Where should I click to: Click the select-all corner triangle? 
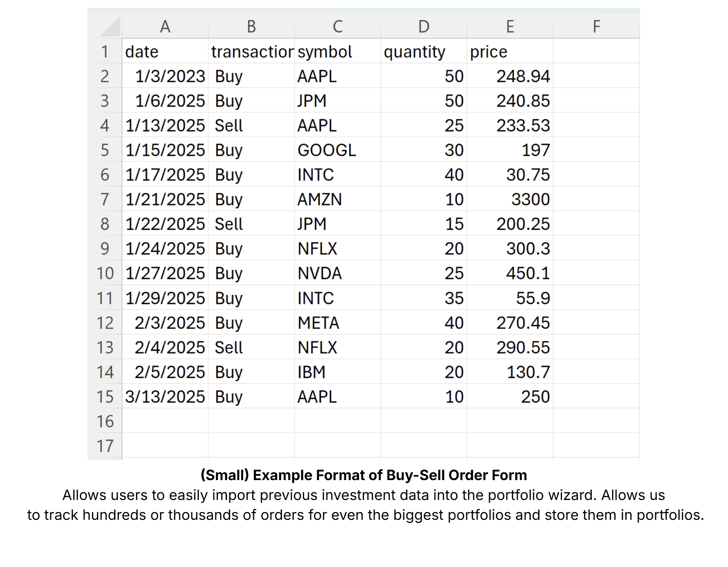click(110, 27)
